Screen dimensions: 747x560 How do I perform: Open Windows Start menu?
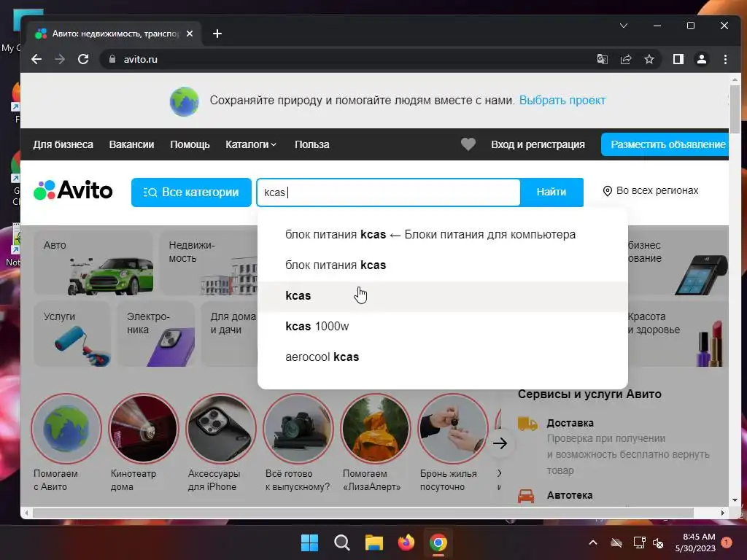point(309,542)
